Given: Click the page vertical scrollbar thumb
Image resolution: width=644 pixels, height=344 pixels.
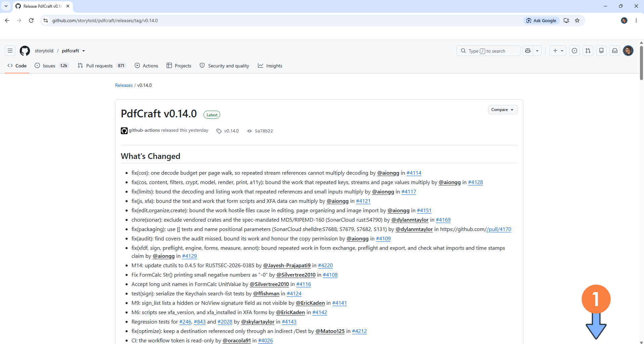Looking at the screenshot, I should pos(641,63).
